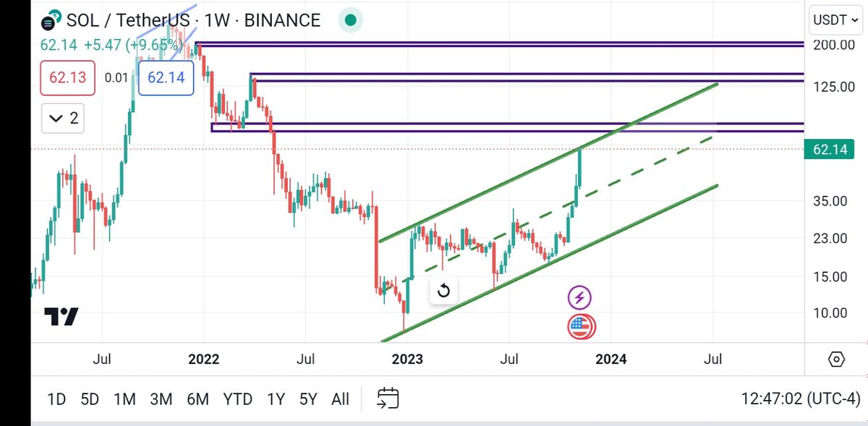
Task: Click the blue 62.14 buy price button
Action: pyautogui.click(x=166, y=77)
